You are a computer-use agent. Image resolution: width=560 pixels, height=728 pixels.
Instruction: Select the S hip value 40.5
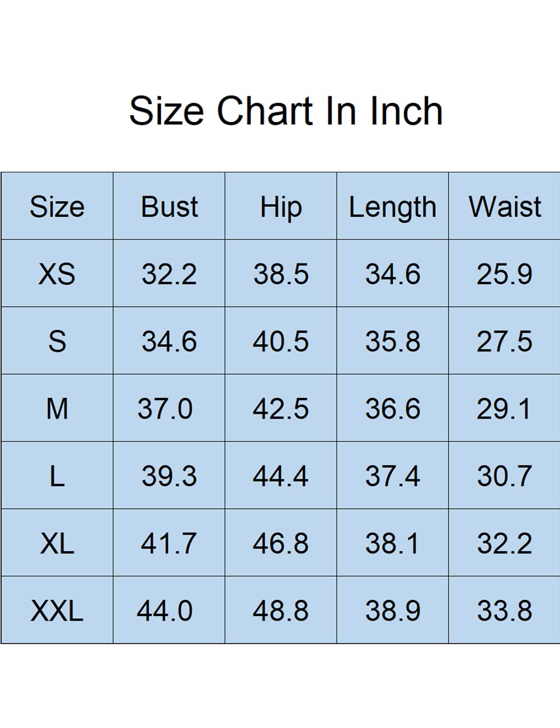[x=281, y=341]
